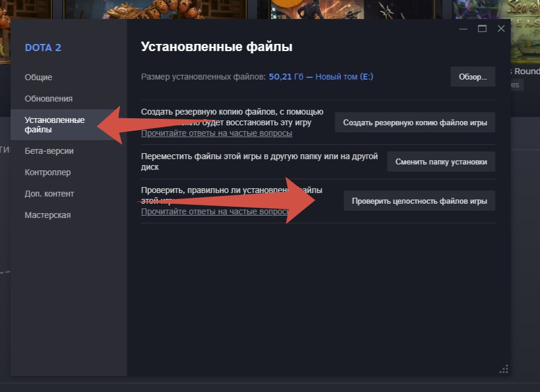Click the Переместить файлы этой игры description
This screenshot has height=392, width=540.
(260, 162)
